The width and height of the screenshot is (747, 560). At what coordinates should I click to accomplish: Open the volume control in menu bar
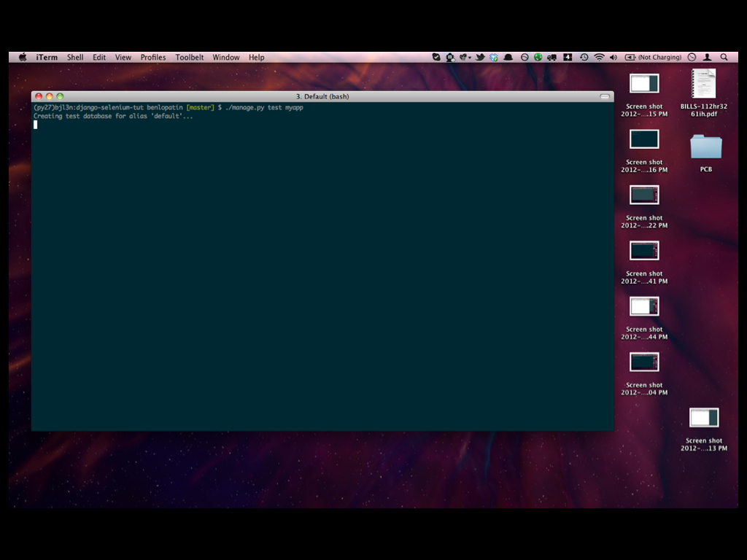pyautogui.click(x=614, y=57)
